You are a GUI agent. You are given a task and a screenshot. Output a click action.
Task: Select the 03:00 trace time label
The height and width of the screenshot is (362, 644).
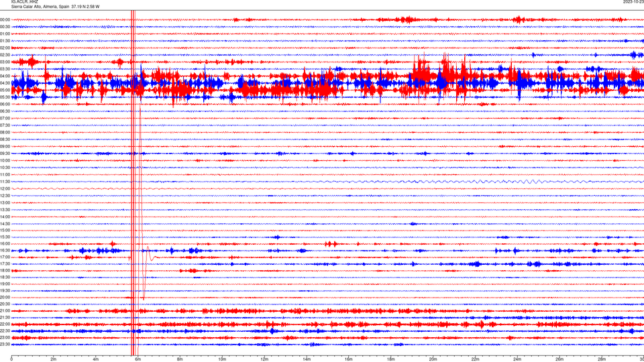(5, 62)
